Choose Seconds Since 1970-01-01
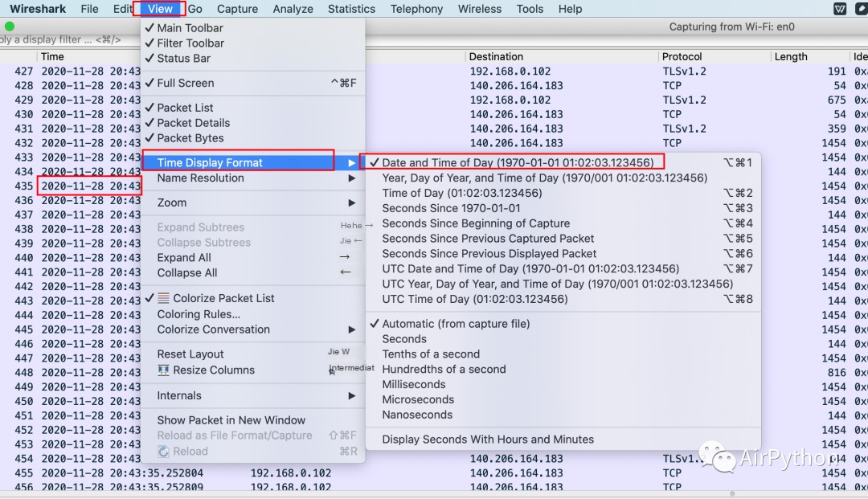 tap(563, 208)
